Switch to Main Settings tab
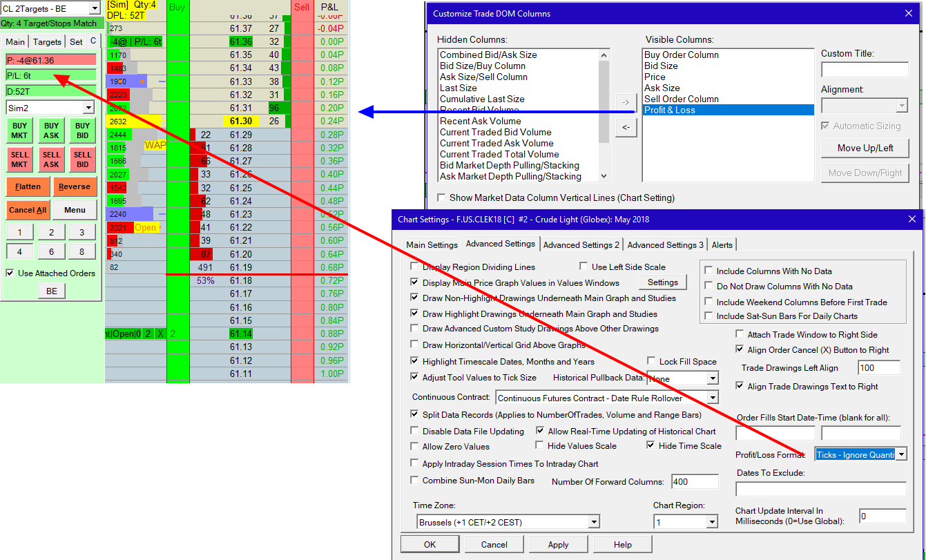The image size is (926, 560). (x=432, y=244)
